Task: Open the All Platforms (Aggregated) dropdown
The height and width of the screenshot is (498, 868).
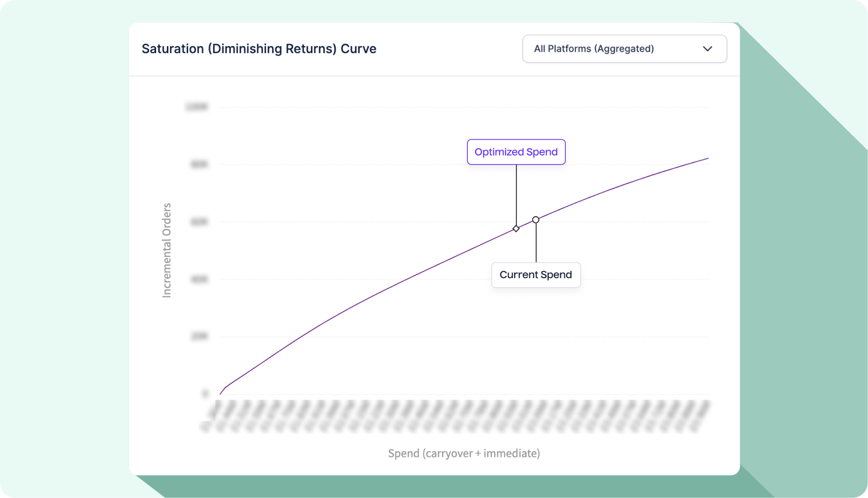Action: (625, 49)
